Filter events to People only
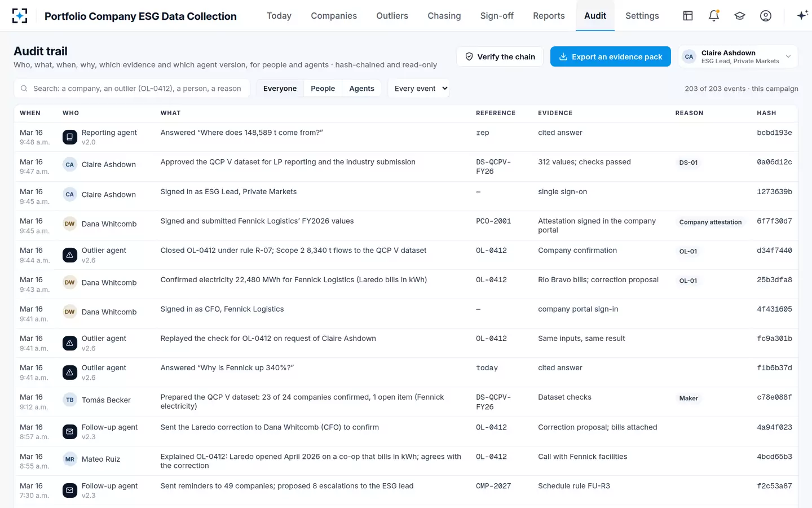Screen dimensions: 812x508 coord(323,89)
